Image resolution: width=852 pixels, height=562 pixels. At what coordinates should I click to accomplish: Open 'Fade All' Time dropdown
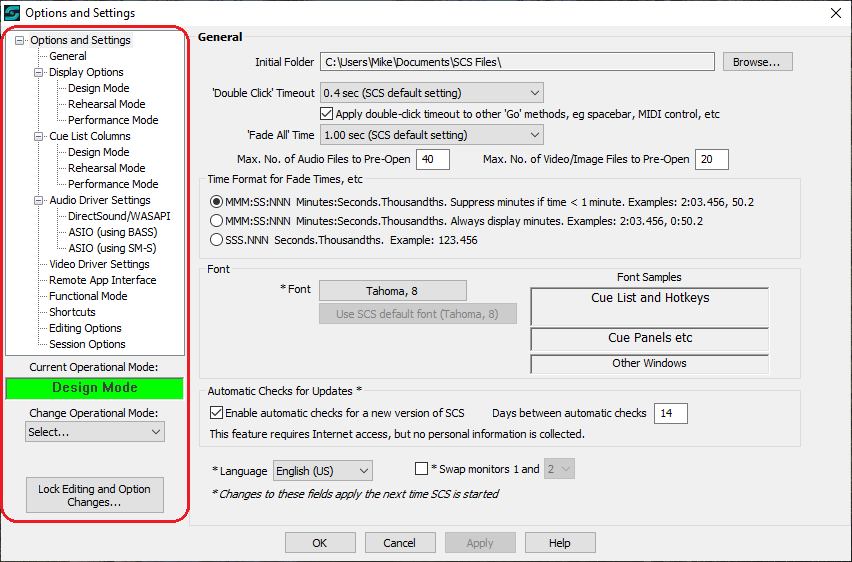[432, 135]
